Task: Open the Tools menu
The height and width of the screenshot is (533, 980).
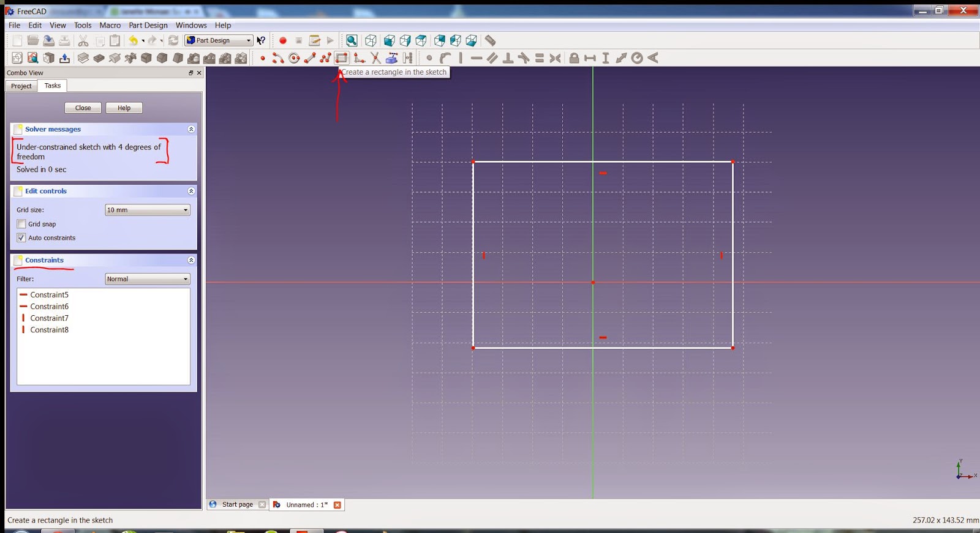Action: [83, 25]
